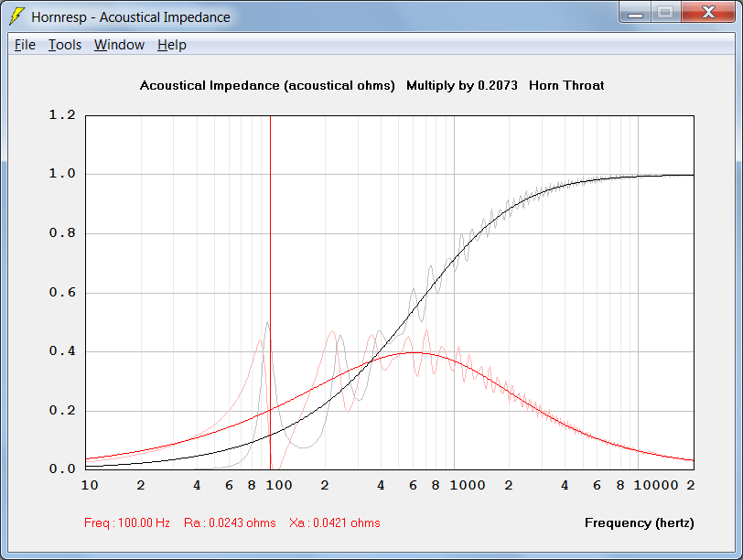
Task: Click the 1.0 vertical axis label
Action: click(62, 174)
